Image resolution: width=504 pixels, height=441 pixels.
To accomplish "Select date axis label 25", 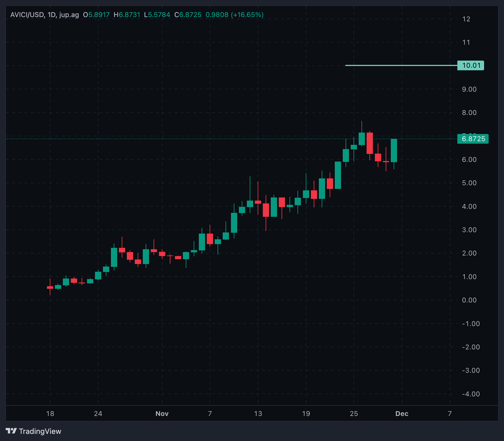I will [x=354, y=414].
